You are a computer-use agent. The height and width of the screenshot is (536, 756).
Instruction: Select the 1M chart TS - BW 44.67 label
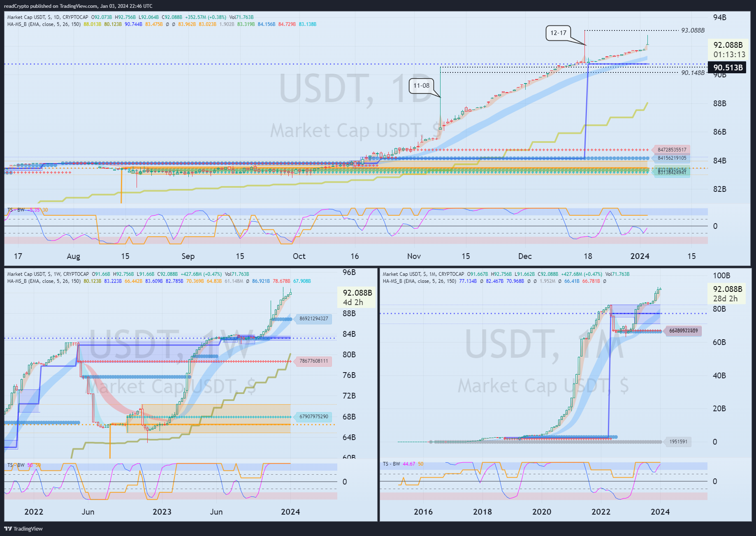[x=403, y=464]
